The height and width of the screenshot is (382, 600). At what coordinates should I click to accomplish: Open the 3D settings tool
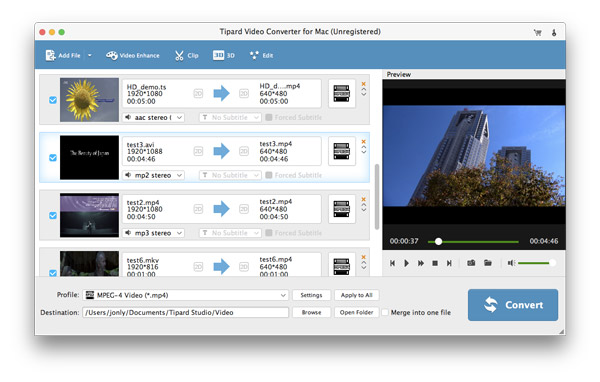pyautogui.click(x=224, y=56)
